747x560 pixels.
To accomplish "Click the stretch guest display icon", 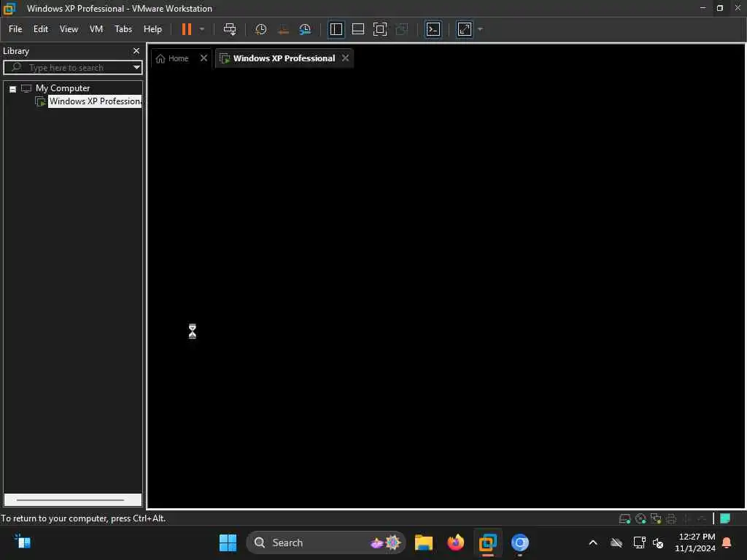I will tap(465, 29).
